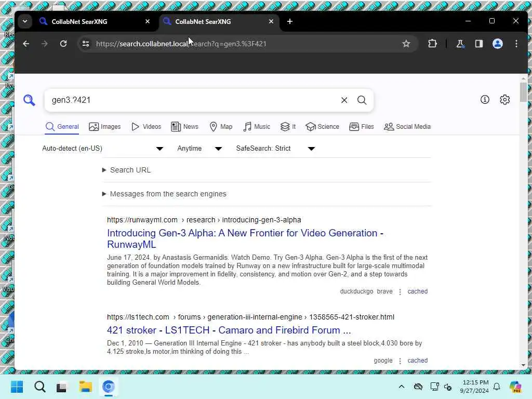Open three-dot menu on LS1TECH result
The image size is (532, 399).
click(x=400, y=361)
